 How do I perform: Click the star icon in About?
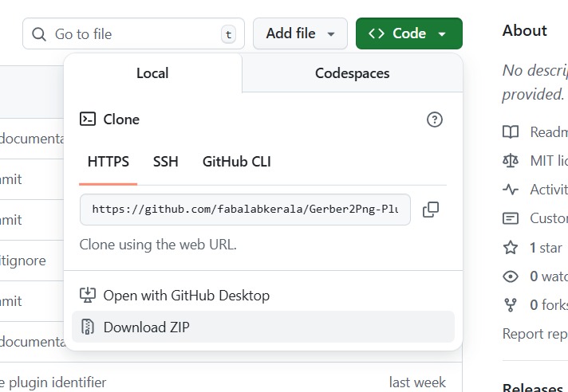tap(511, 248)
